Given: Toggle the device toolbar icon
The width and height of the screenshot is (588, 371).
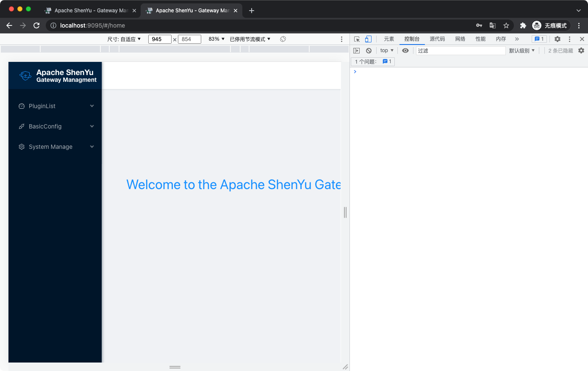Looking at the screenshot, I should point(368,39).
